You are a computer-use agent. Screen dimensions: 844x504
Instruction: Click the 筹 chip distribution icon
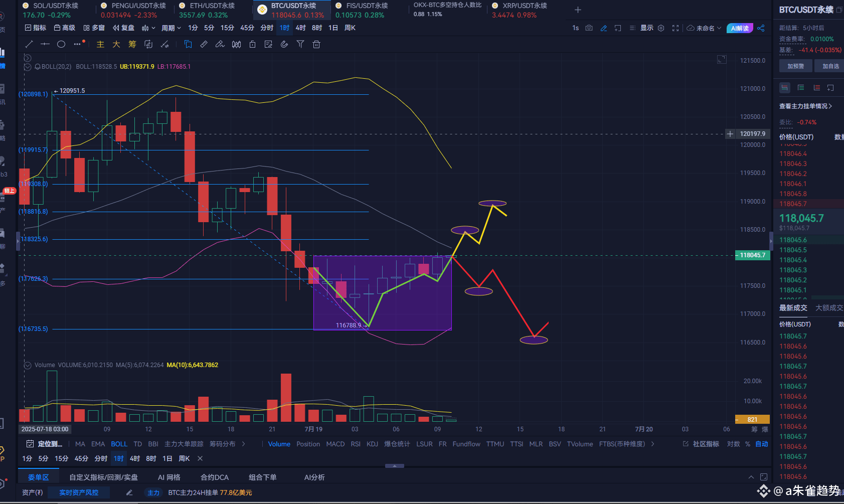coord(132,44)
